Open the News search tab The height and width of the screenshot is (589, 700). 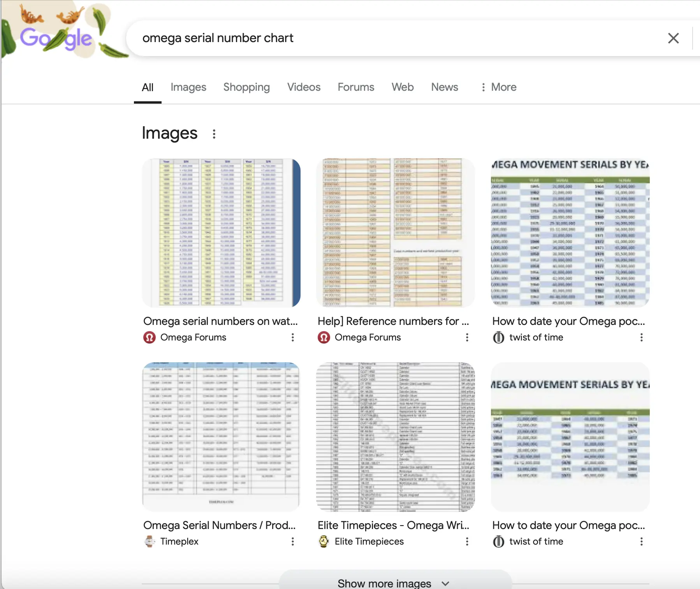(x=445, y=87)
